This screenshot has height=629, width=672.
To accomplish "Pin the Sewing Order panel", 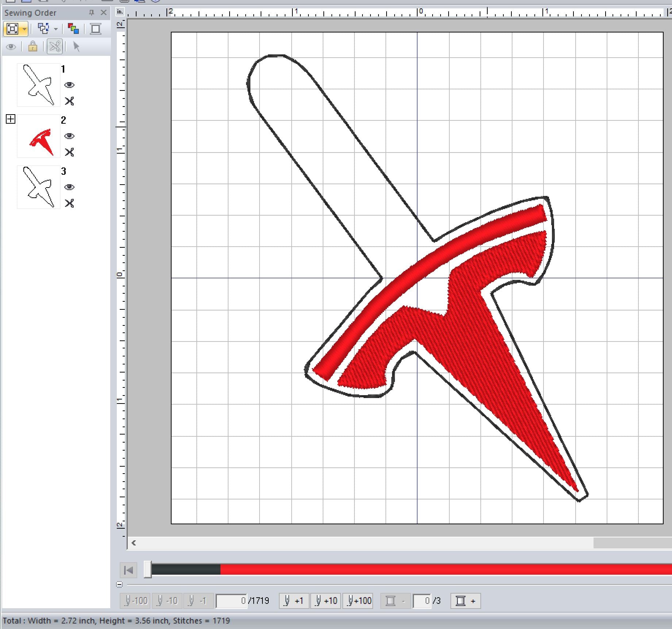I will pos(92,13).
